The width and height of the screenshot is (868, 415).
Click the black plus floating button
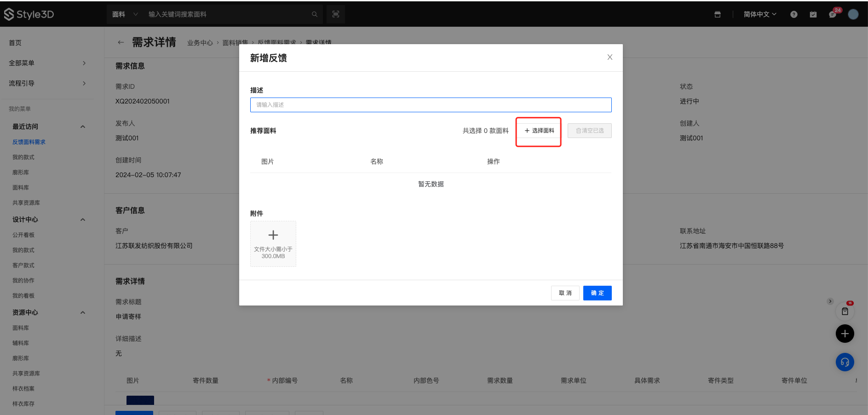click(845, 334)
